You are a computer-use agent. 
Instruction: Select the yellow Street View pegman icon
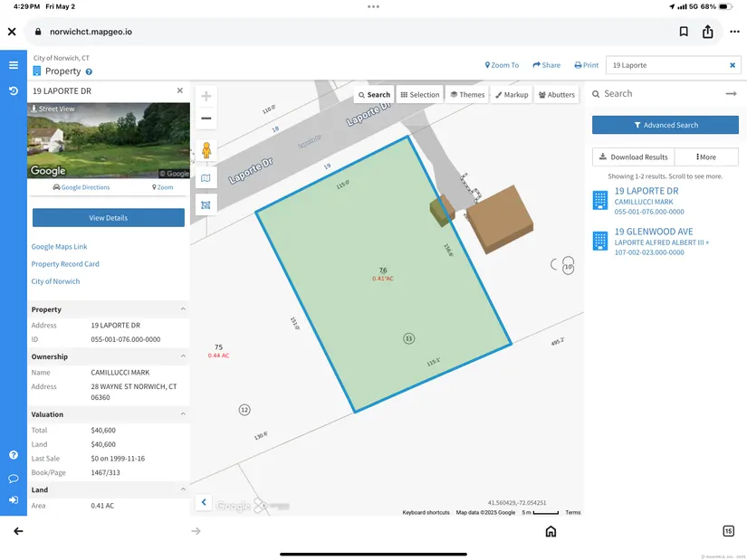[x=206, y=151]
